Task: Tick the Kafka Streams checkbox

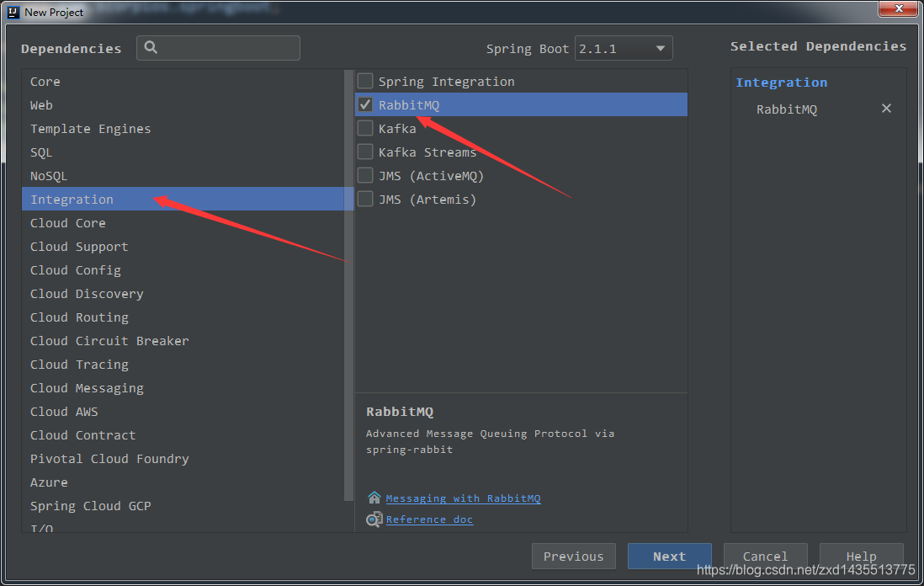Action: pos(365,152)
